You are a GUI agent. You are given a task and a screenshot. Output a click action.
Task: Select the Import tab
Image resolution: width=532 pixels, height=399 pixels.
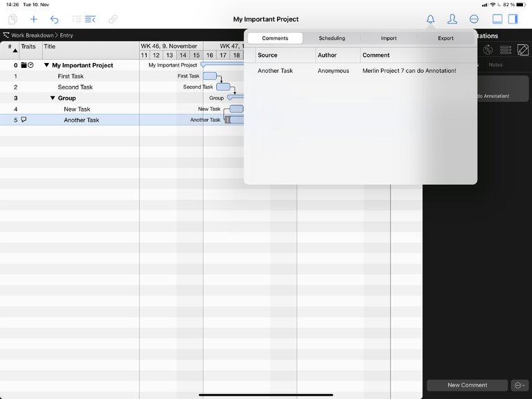click(389, 38)
